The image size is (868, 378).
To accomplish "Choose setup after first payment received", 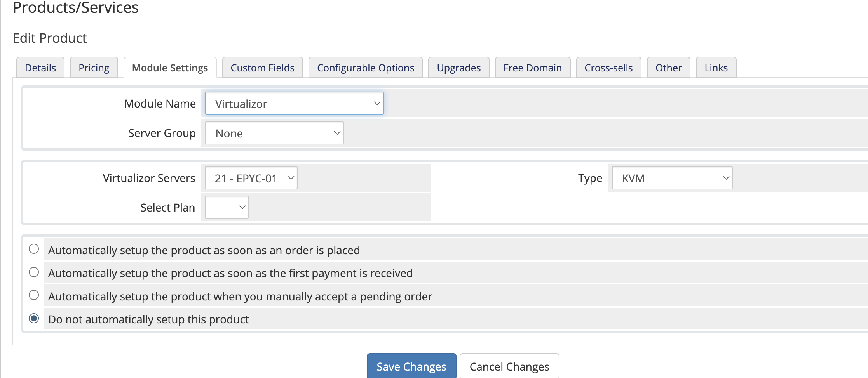I will (34, 272).
